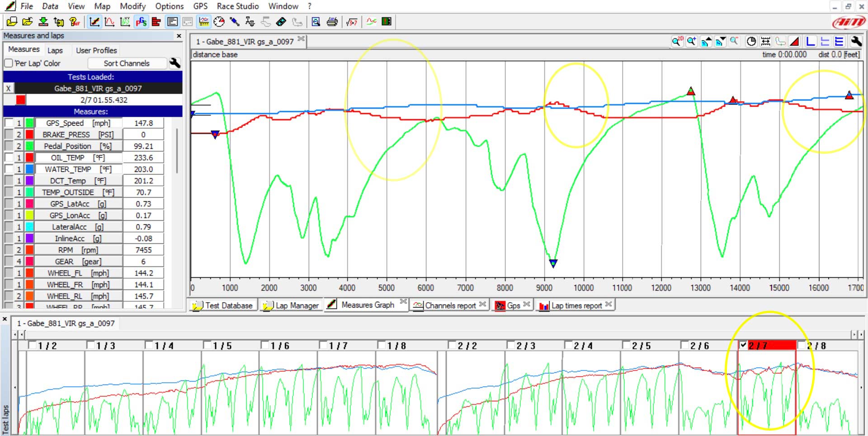
Task: Click the GPS_Speed green color swatch
Action: [x=29, y=123]
